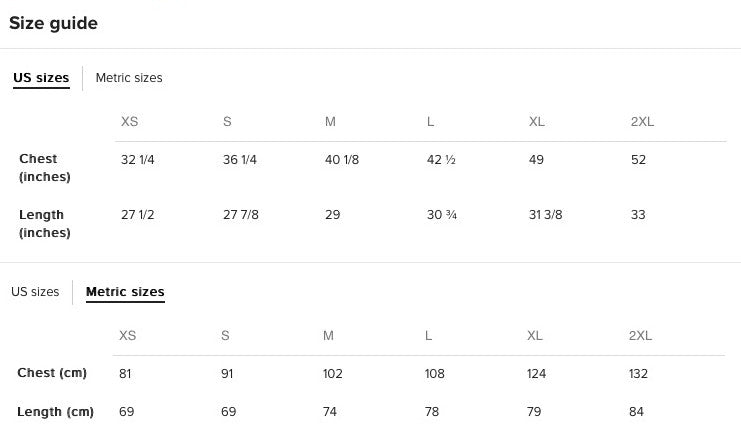
Task: Click chest value 81 for XS
Action: [x=125, y=374]
